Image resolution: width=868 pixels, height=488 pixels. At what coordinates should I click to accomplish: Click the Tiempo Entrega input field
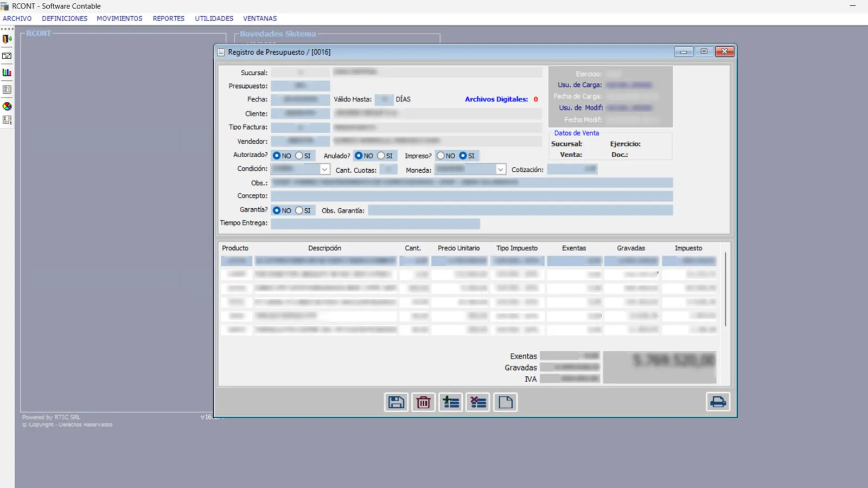(x=375, y=223)
